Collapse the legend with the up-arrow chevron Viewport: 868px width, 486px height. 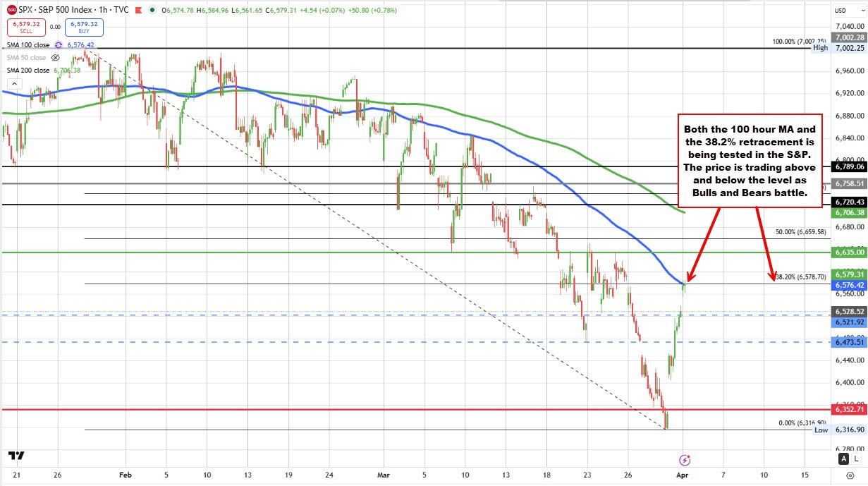point(16,83)
